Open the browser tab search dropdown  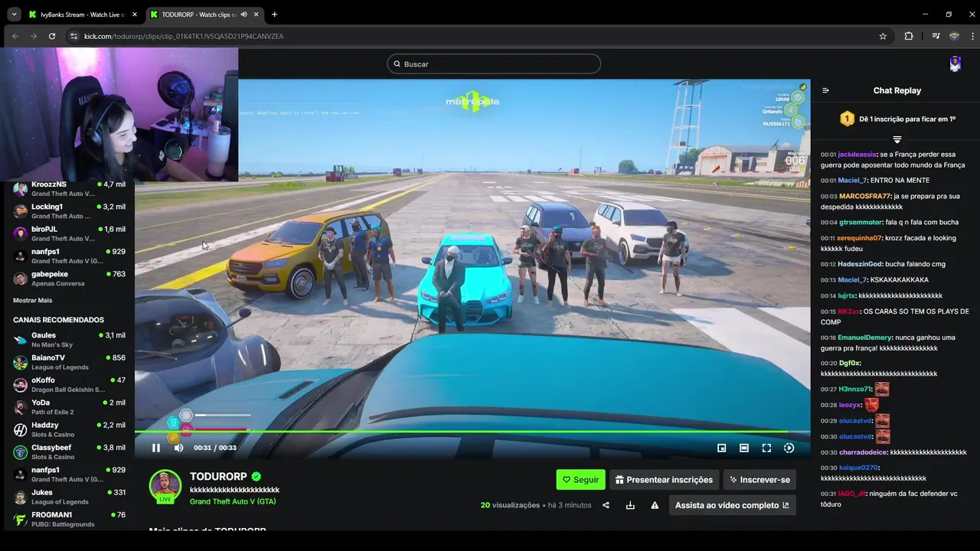[14, 14]
